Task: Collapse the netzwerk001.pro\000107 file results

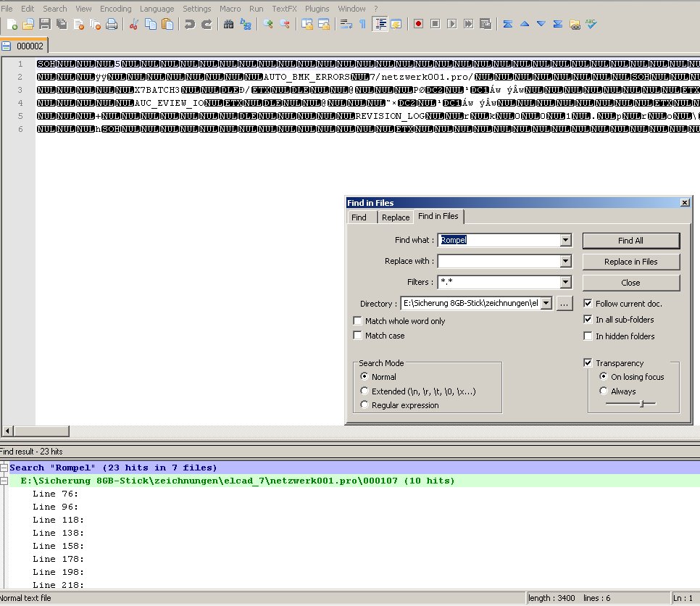Action: [4, 481]
